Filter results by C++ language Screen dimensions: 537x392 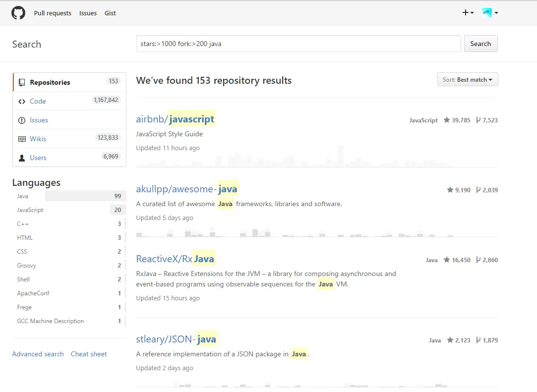point(69,224)
